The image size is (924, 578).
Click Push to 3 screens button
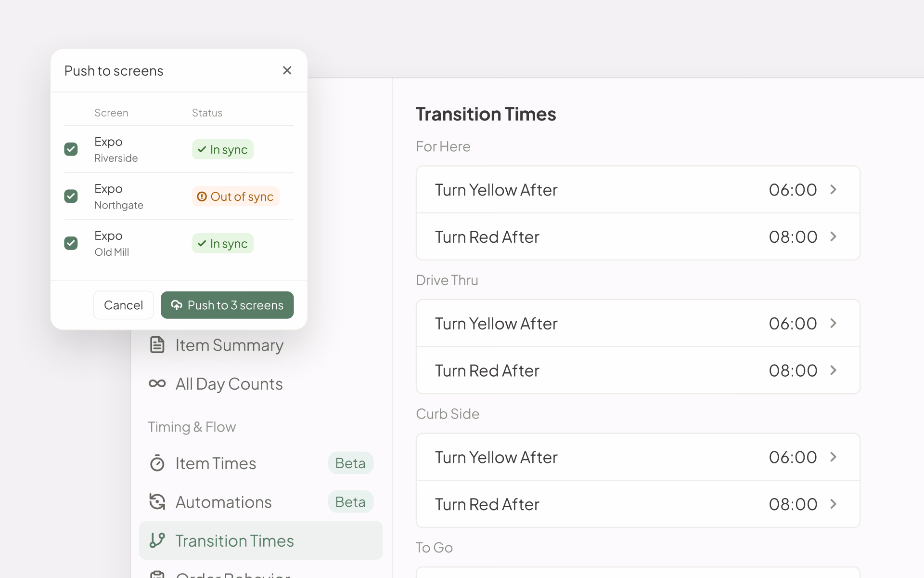click(x=227, y=305)
